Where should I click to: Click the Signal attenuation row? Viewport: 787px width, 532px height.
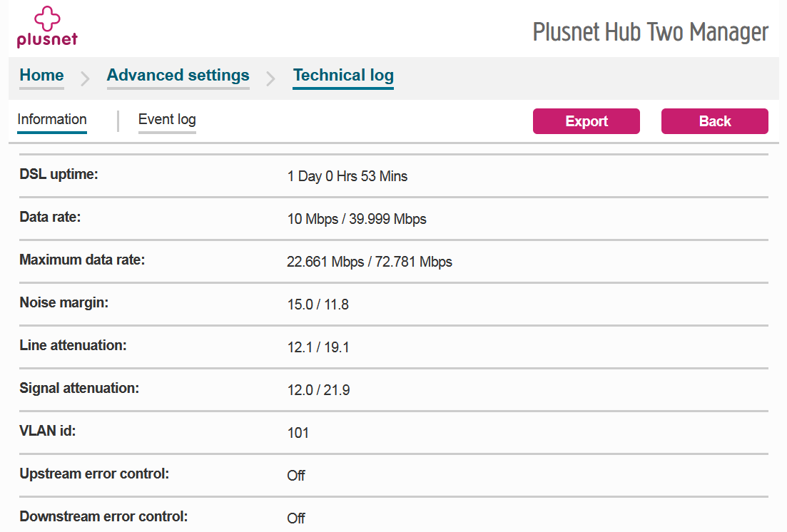coord(318,390)
